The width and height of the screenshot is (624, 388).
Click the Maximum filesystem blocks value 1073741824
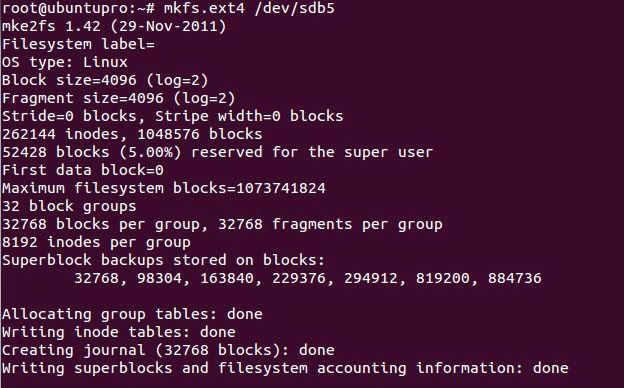pos(281,188)
